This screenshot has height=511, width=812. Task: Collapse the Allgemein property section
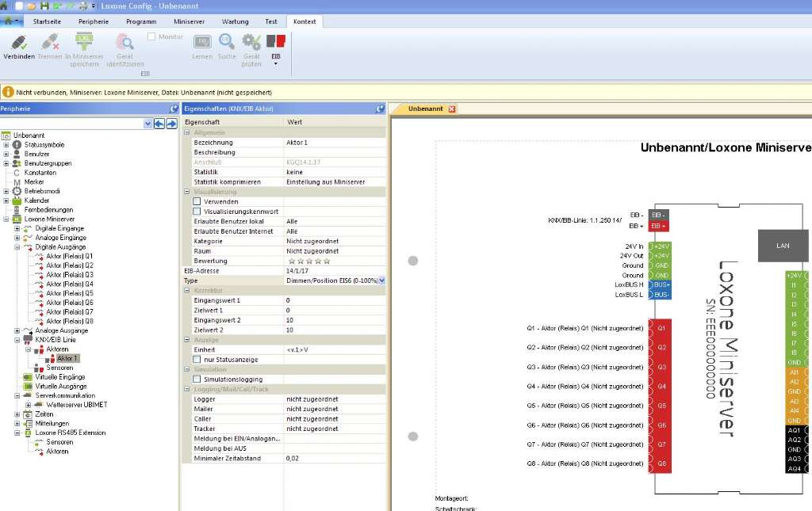click(x=187, y=132)
